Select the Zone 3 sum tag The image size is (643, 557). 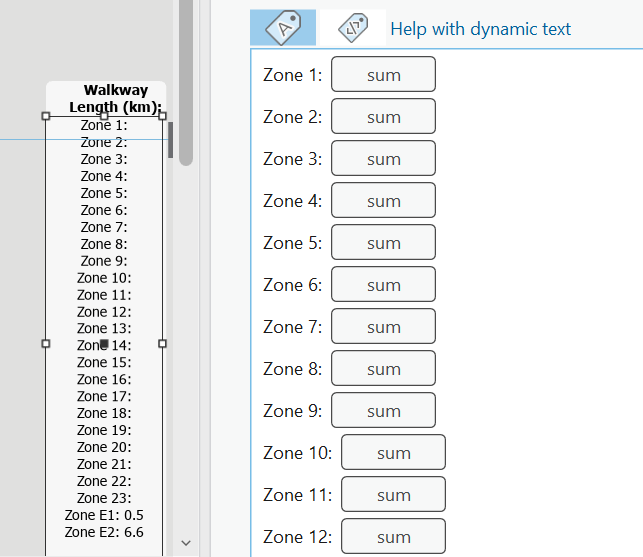point(383,158)
